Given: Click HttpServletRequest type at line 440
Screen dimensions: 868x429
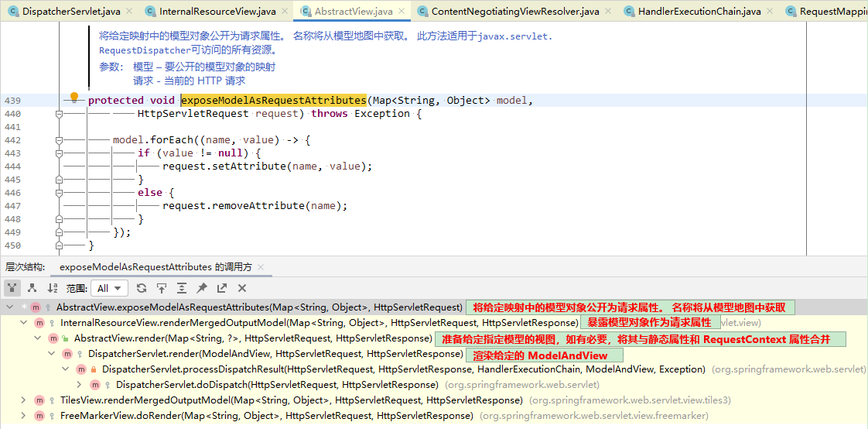Looking at the screenshot, I should tap(193, 114).
